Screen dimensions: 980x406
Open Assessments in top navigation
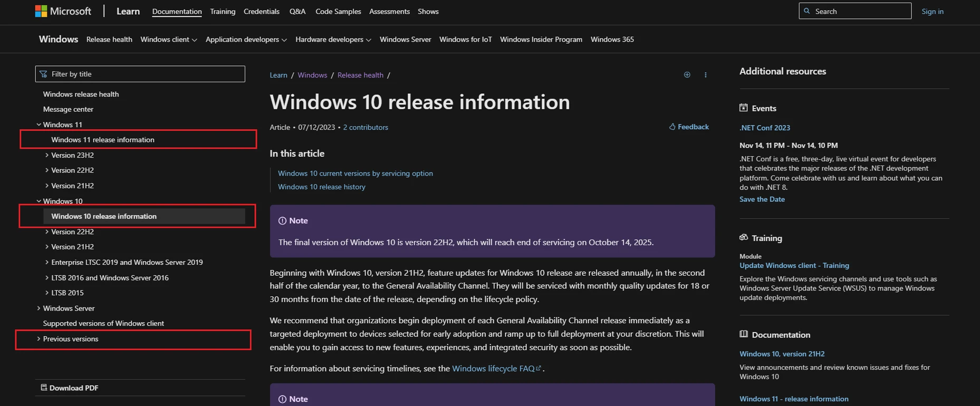389,12
